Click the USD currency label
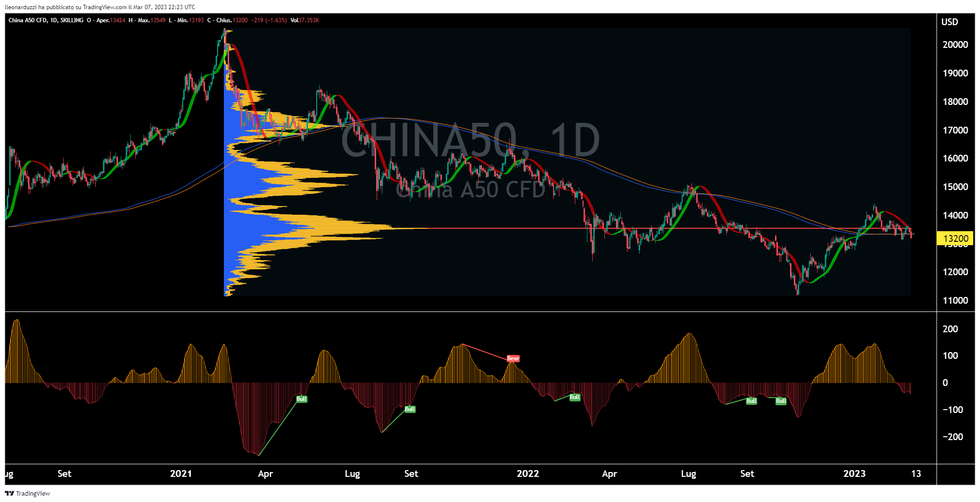This screenshot has width=980, height=502. (950, 22)
